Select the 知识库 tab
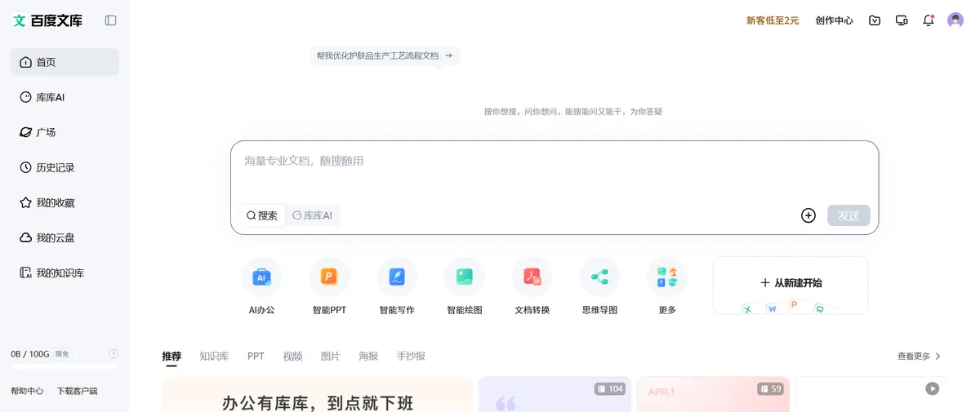This screenshot has width=980, height=412. [x=214, y=357]
